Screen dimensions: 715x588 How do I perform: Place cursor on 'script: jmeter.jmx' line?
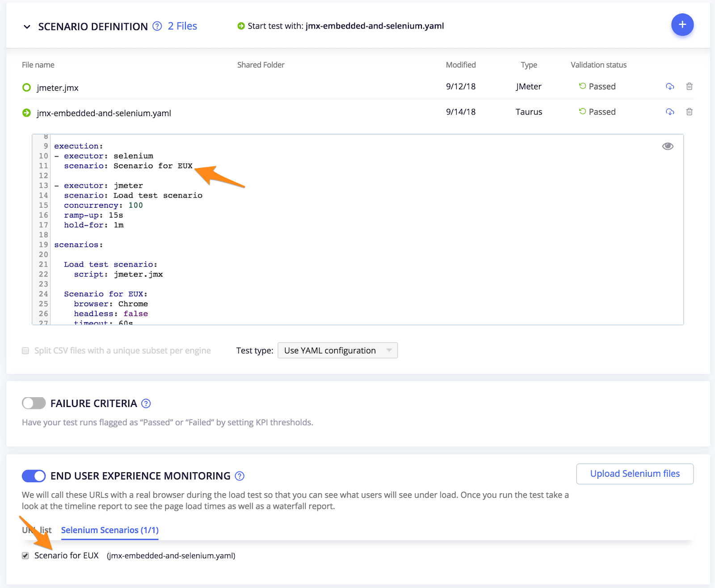tap(118, 274)
